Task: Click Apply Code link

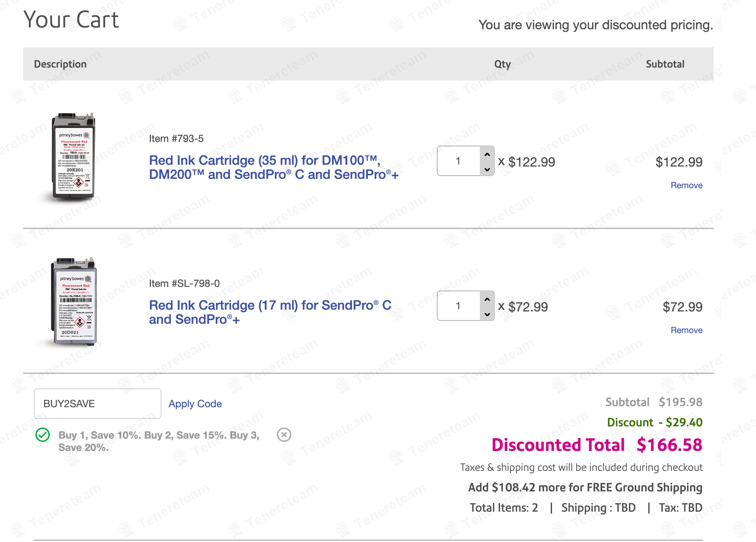Action: tap(195, 404)
